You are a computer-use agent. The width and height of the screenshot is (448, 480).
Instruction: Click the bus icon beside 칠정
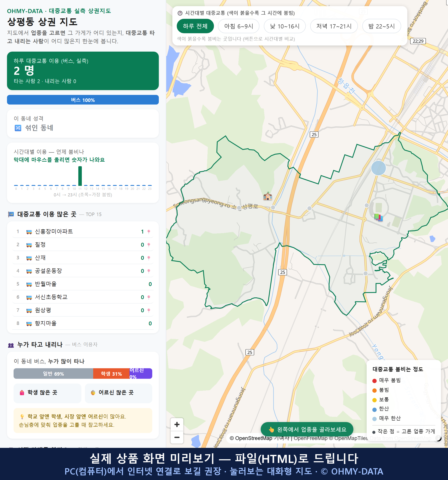click(x=29, y=245)
